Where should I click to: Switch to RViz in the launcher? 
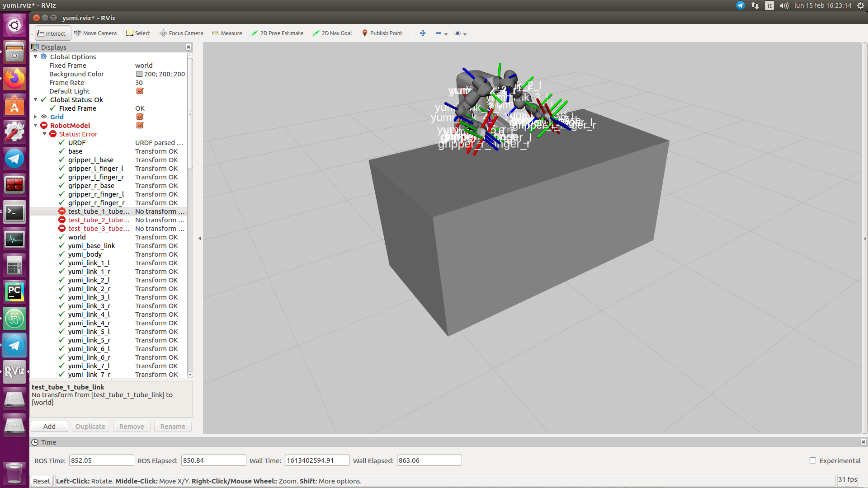tap(14, 372)
